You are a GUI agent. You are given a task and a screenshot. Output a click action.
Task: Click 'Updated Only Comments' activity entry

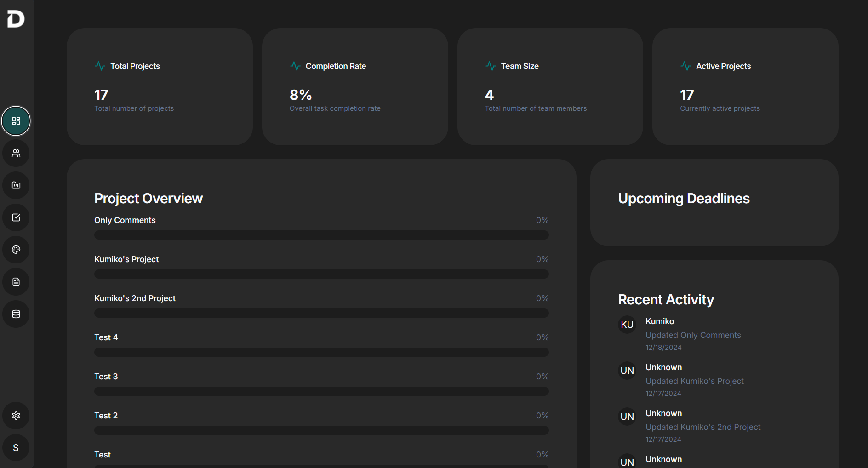[693, 335]
